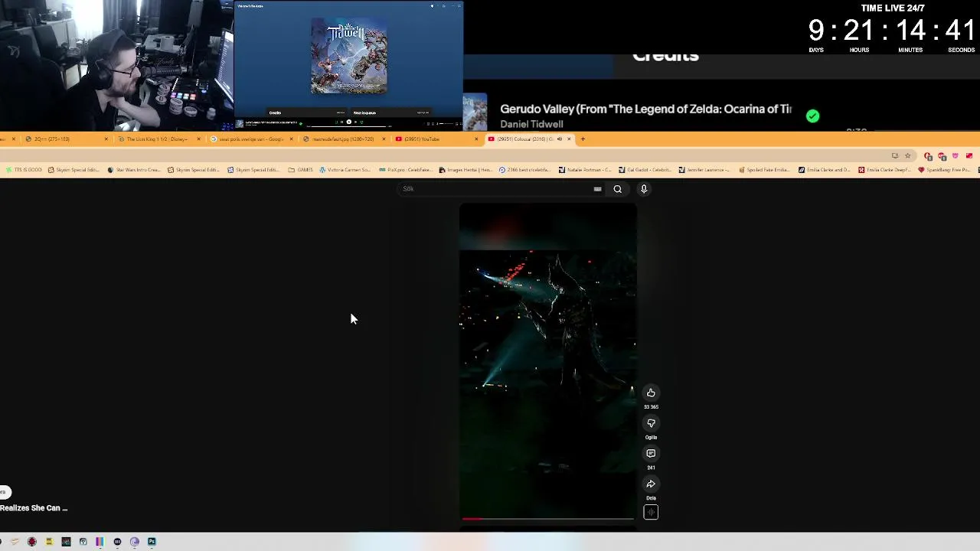Open the pink heart extension icon
Image resolution: width=980 pixels, height=551 pixels.
point(955,156)
